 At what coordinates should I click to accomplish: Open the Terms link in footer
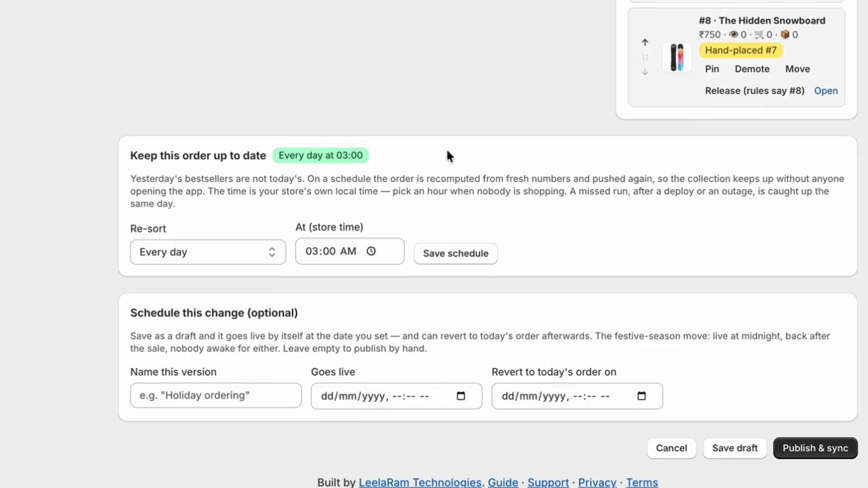642,482
